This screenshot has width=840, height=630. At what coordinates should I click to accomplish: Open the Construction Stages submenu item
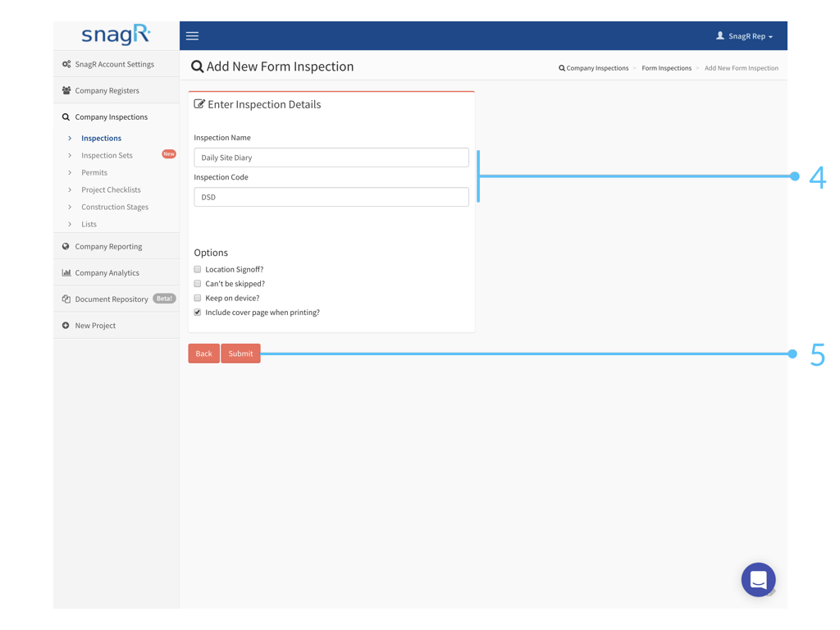(115, 207)
